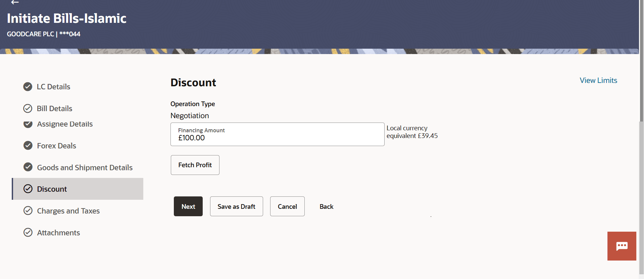Open Charges and Taxes step
The image size is (644, 279).
pyautogui.click(x=68, y=211)
